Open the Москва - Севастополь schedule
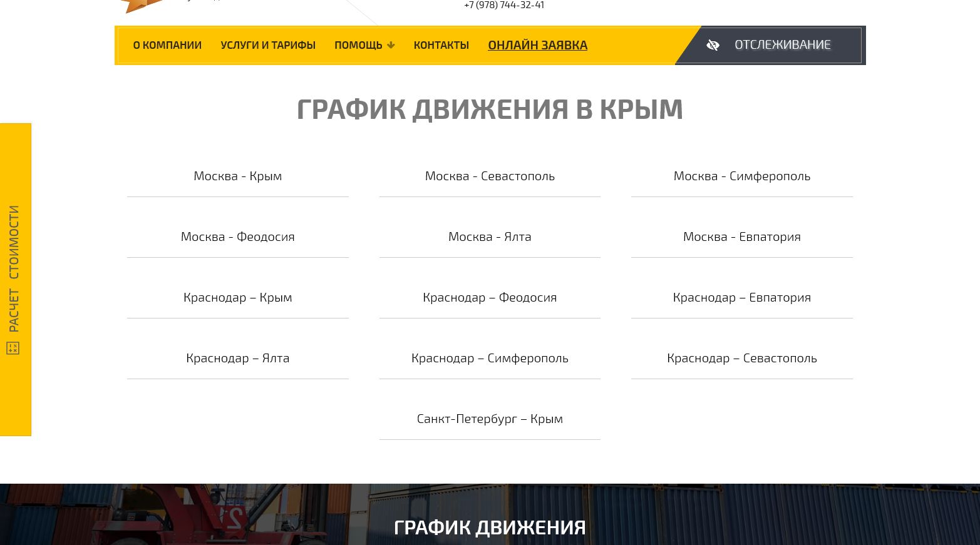 tap(490, 176)
